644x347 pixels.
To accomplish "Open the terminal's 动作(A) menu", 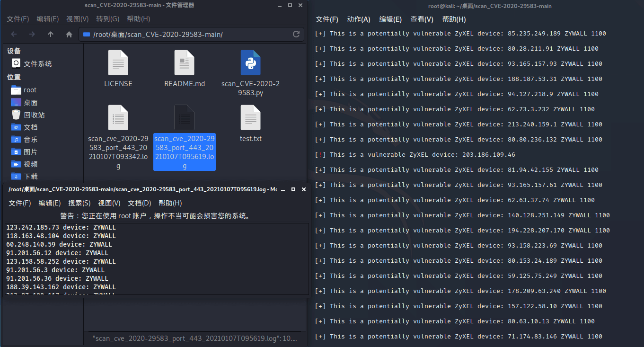I will (x=358, y=19).
